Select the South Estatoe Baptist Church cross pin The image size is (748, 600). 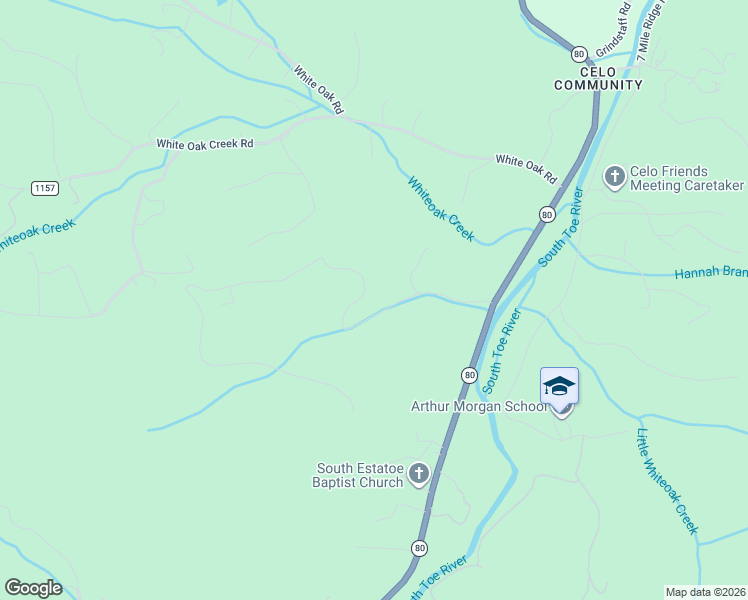[419, 475]
